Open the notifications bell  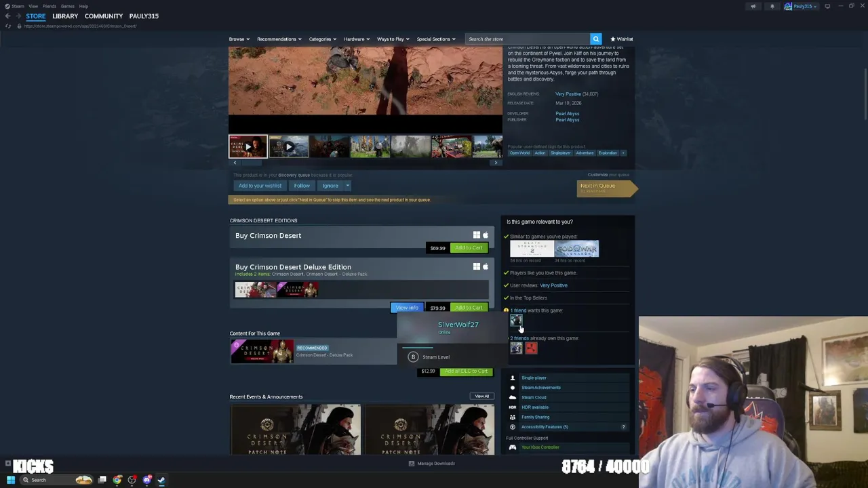(772, 6)
